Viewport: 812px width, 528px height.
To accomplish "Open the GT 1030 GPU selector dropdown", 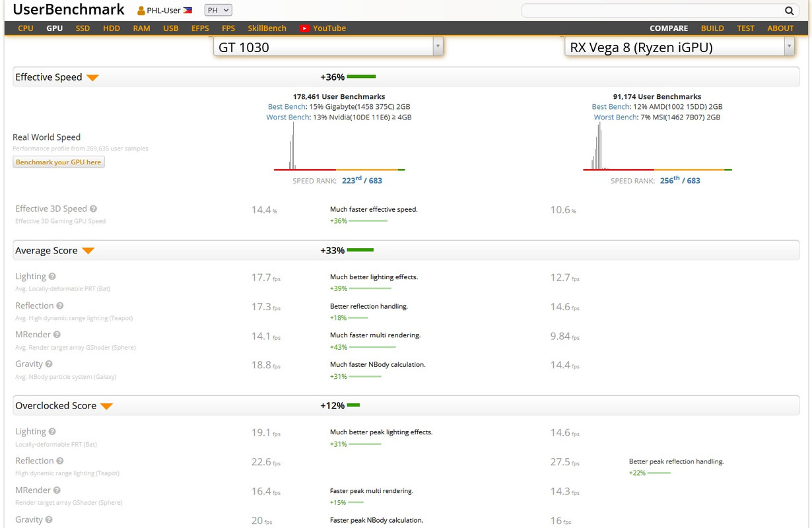I will tap(328, 47).
